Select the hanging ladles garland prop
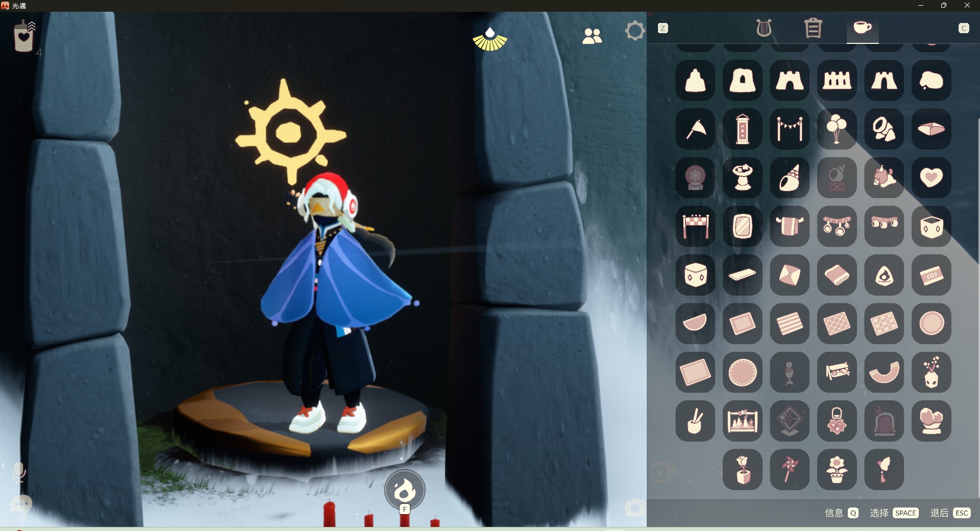Viewport: 980px width, 531px height. click(x=837, y=226)
